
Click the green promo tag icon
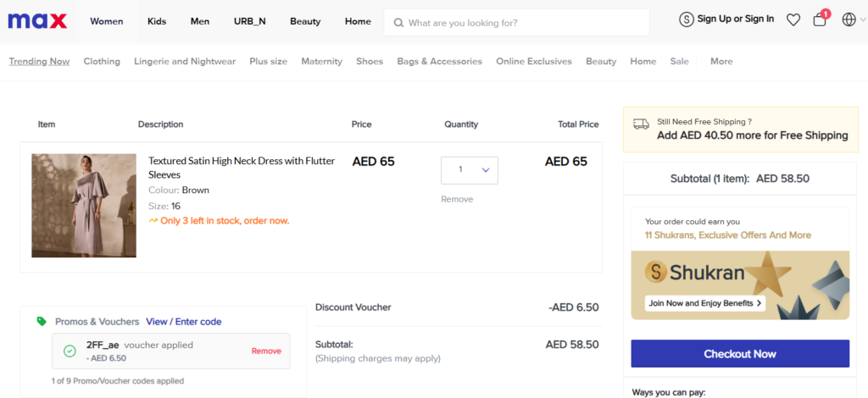[42, 322]
